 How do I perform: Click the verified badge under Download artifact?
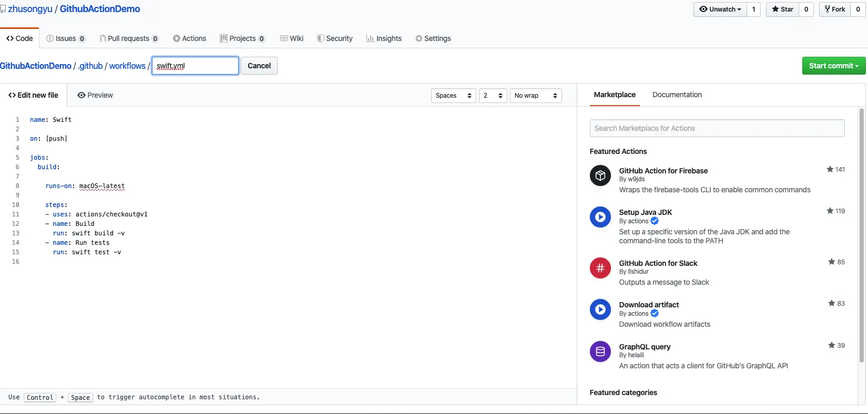coord(655,314)
